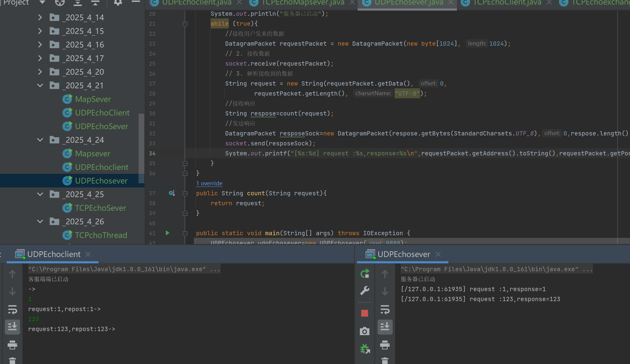
Task: Switch to the TCPEchoClient.java editor tab
Action: pos(507,3)
